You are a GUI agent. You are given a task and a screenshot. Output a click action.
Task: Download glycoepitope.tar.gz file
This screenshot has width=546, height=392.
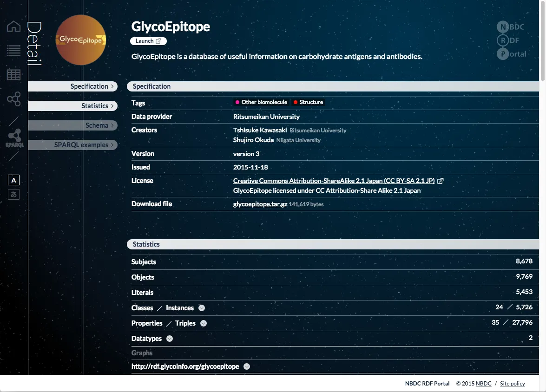click(x=260, y=204)
